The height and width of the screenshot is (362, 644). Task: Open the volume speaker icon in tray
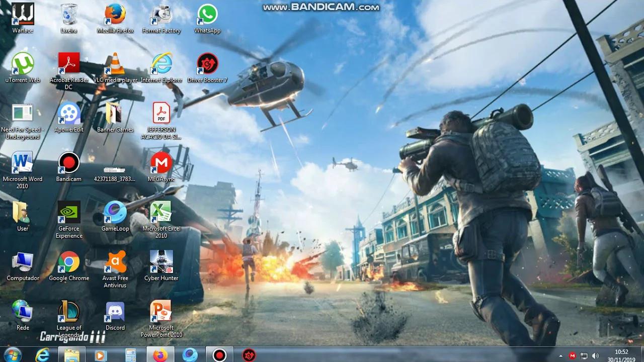point(596,355)
